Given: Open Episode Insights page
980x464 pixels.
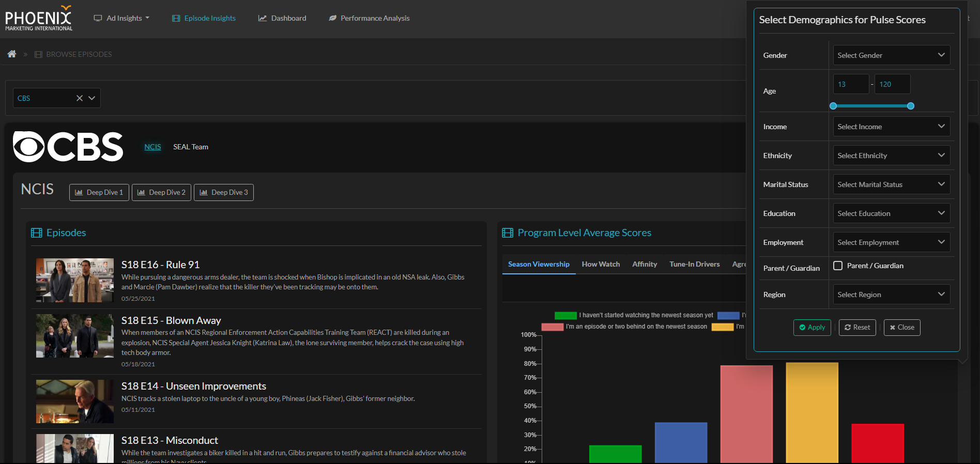Looking at the screenshot, I should pos(204,18).
